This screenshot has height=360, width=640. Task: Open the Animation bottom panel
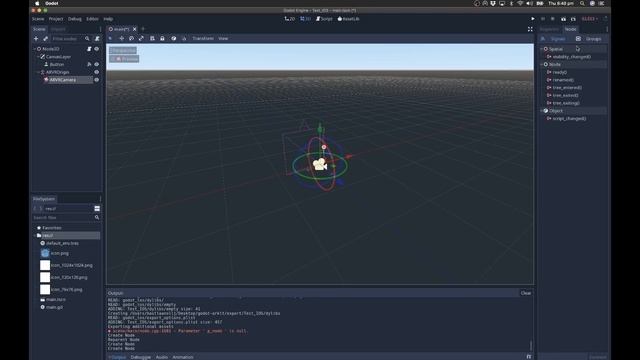182,357
